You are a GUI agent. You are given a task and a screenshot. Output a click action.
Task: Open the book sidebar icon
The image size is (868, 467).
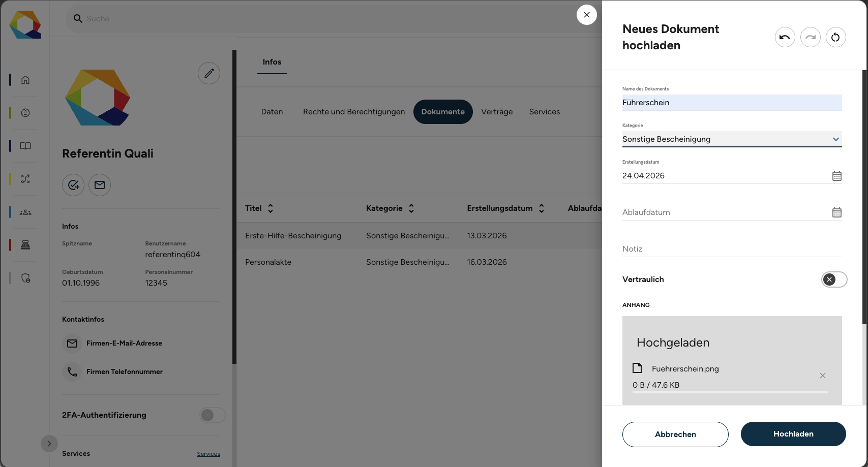click(25, 146)
